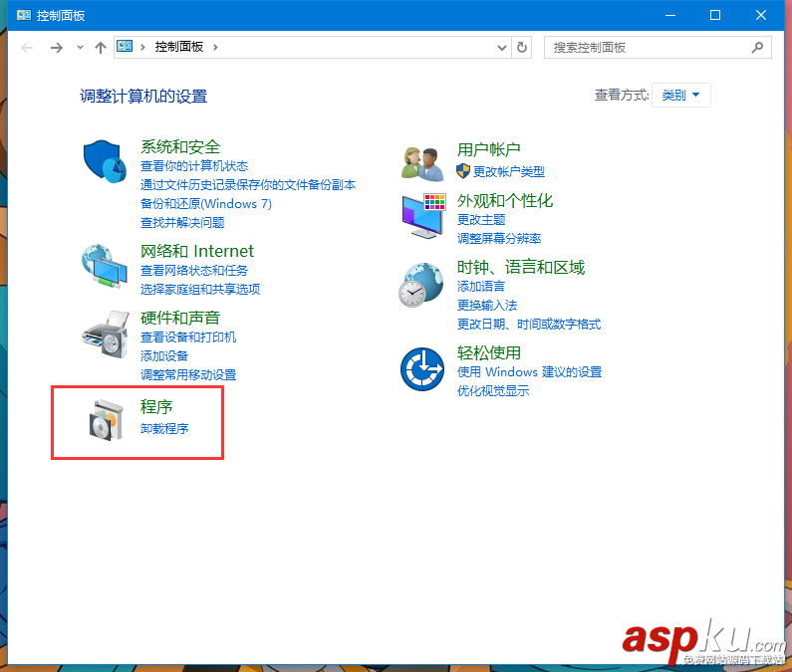Click the 查看网络状态和任务 link
This screenshot has height=672, width=792.
click(x=194, y=271)
